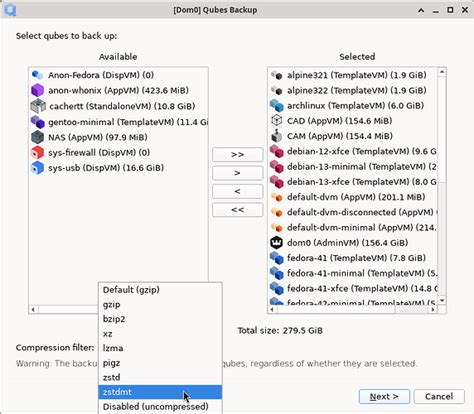The width and height of the screenshot is (474, 414).
Task: Click the debian-13-minimal template icon
Action: pyautogui.click(x=277, y=166)
